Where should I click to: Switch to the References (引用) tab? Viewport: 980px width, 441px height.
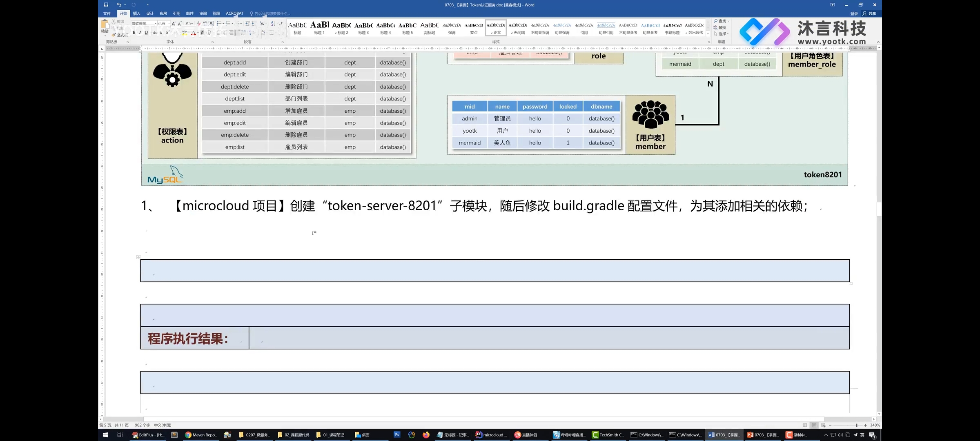click(x=176, y=13)
